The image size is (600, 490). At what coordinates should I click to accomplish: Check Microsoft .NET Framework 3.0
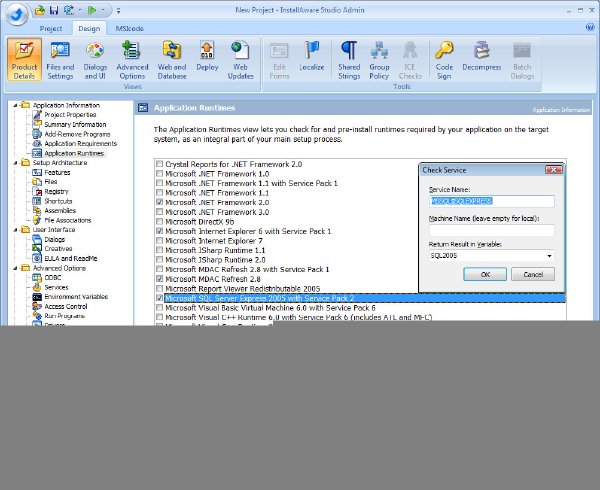160,212
